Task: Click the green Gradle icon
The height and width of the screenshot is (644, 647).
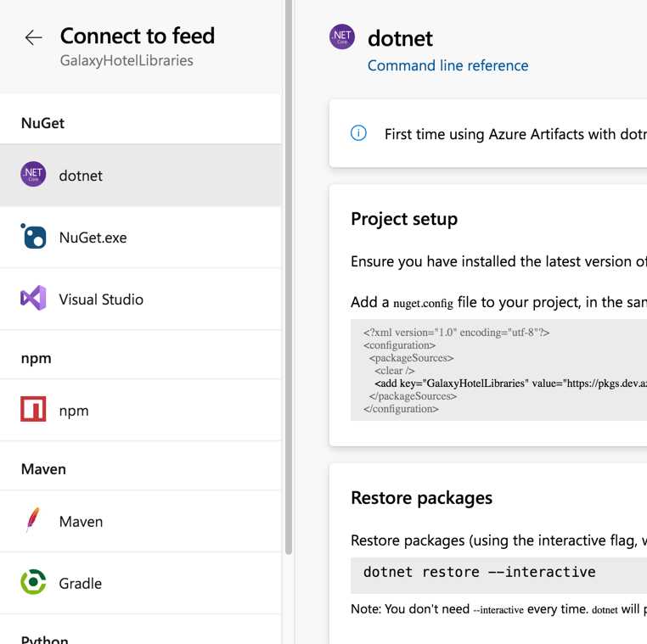Action: 33,582
